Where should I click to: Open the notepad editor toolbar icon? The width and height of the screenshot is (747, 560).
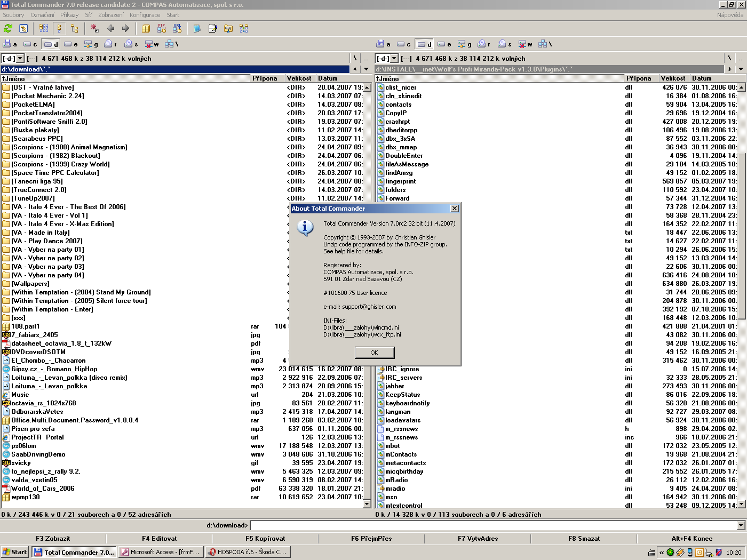point(213,28)
